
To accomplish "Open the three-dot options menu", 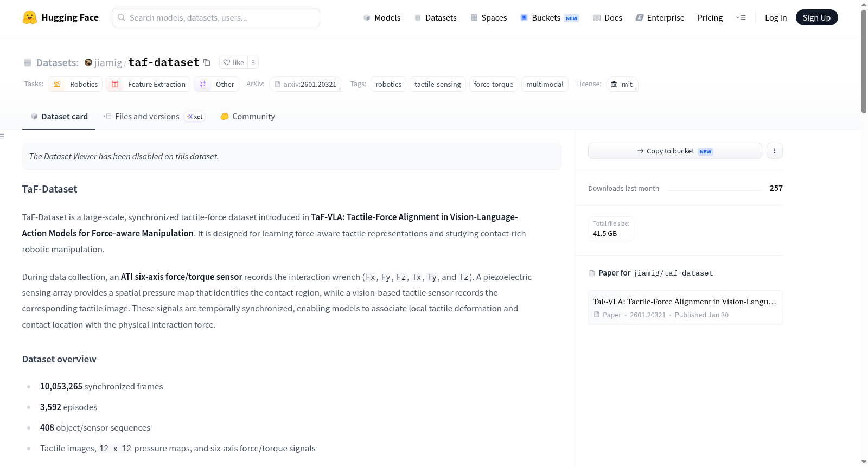I will (775, 151).
